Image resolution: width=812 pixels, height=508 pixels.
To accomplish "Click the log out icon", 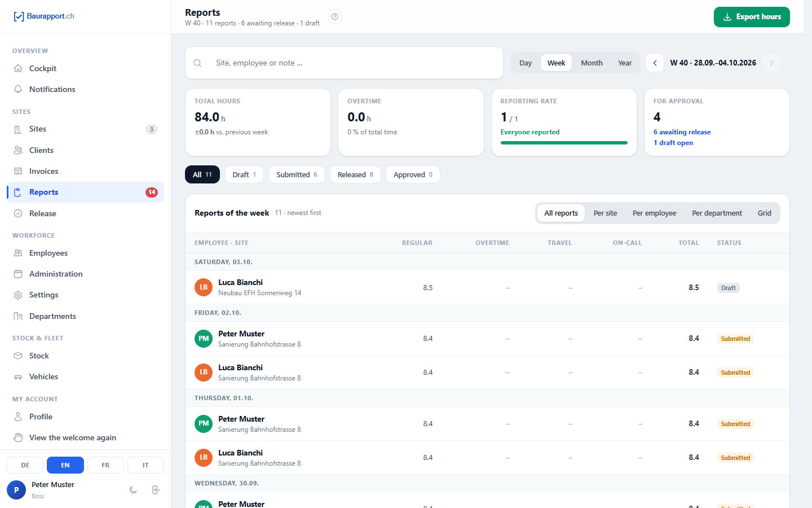I will click(156, 490).
